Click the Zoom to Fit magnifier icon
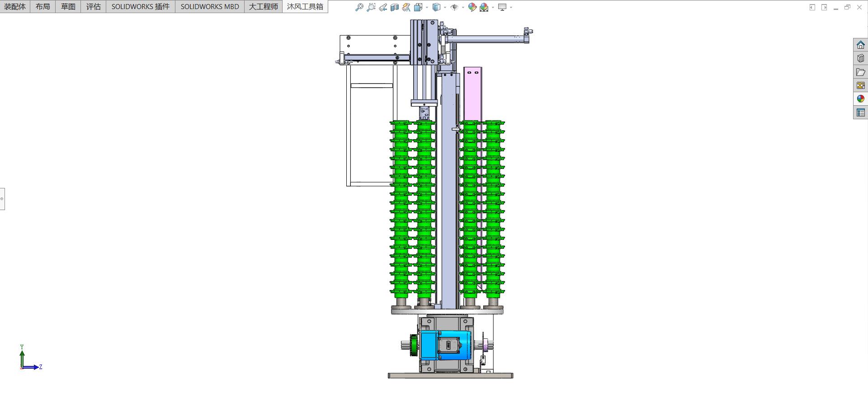The width and height of the screenshot is (868, 398). pos(359,7)
